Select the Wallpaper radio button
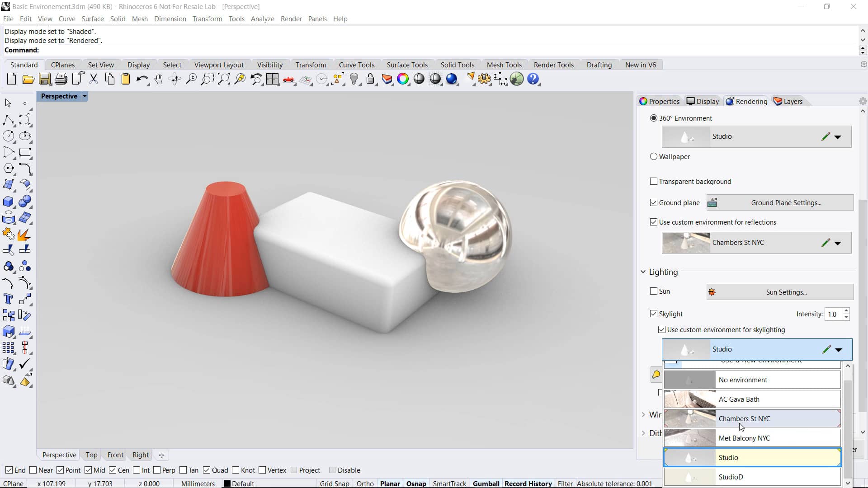The height and width of the screenshot is (488, 868). [654, 157]
